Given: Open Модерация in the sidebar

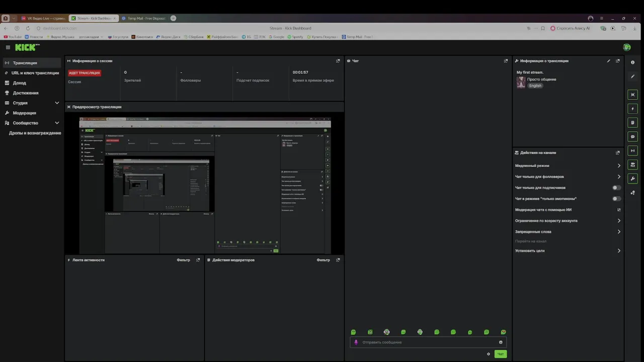Looking at the screenshot, I should 32,113.
